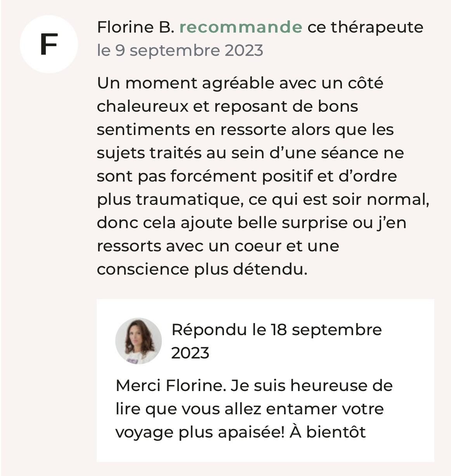The width and height of the screenshot is (451, 476).
Task: Click the Répondu le 18 septembre 2023 line
Action: coord(277,341)
